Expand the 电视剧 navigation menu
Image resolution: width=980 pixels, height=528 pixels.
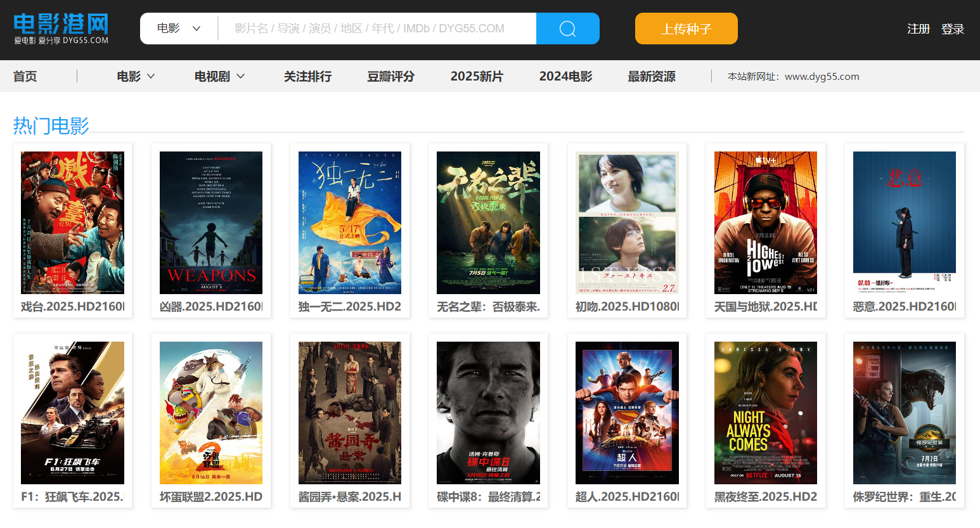point(219,77)
